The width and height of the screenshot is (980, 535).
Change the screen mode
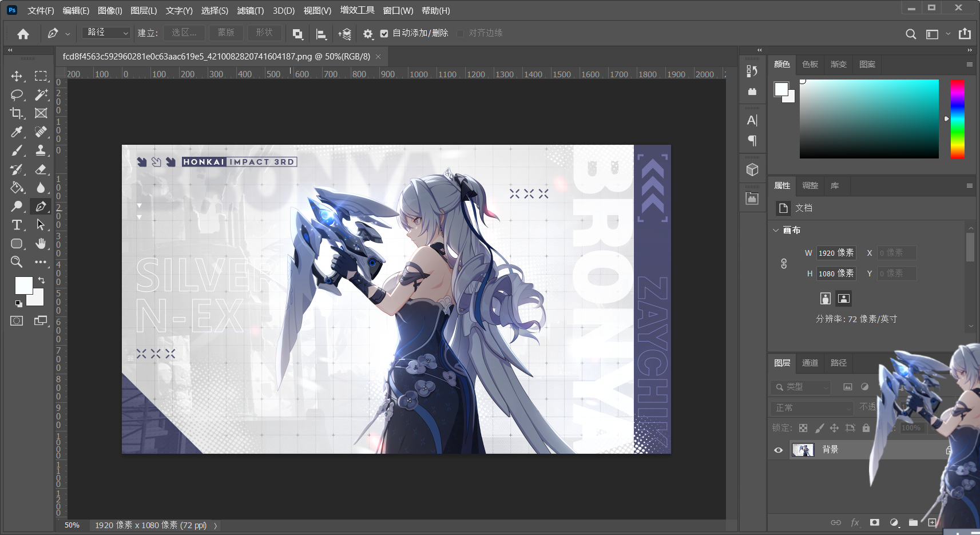click(41, 321)
